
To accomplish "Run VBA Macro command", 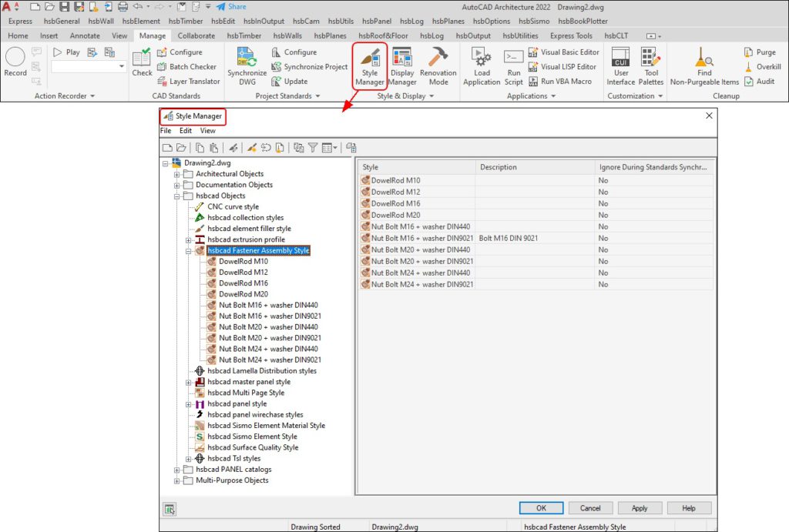I will (x=560, y=81).
